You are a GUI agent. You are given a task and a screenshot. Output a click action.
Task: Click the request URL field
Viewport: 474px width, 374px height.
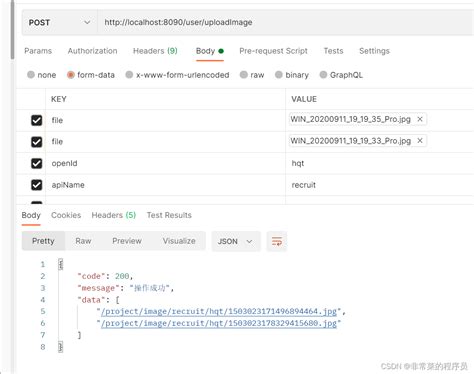point(286,22)
